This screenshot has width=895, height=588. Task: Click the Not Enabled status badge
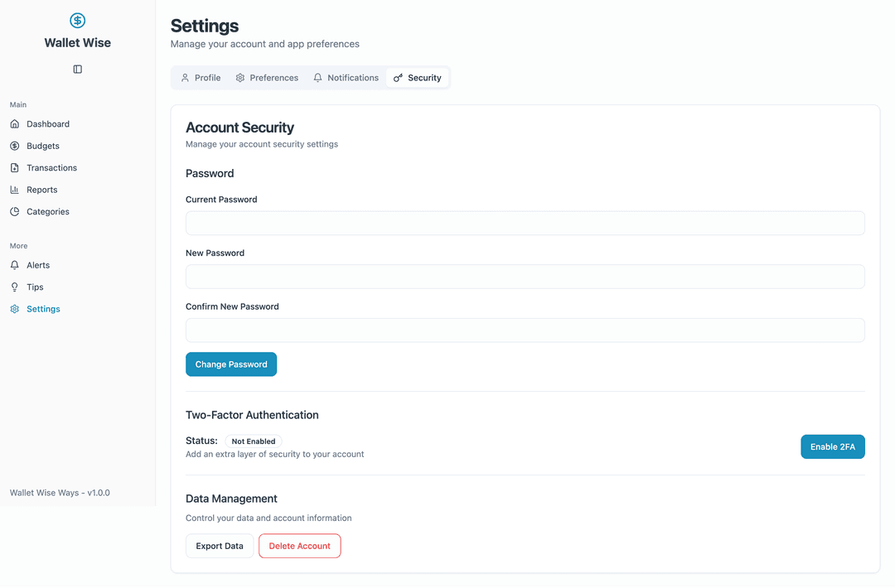click(x=253, y=441)
